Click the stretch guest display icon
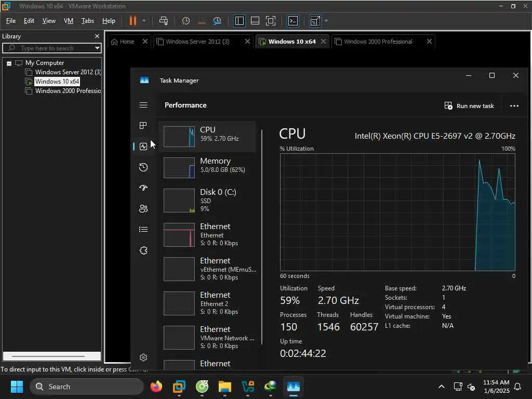Viewport: 532px width, 399px height. tap(315, 21)
